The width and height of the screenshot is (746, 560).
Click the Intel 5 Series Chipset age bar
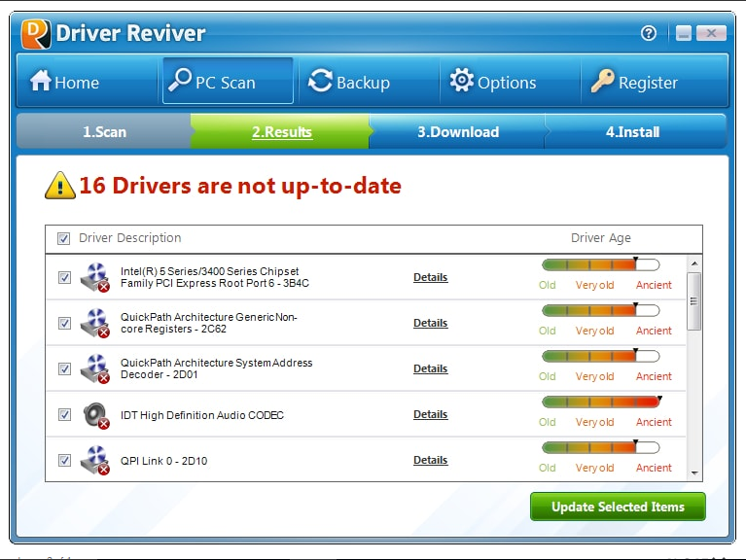click(601, 264)
